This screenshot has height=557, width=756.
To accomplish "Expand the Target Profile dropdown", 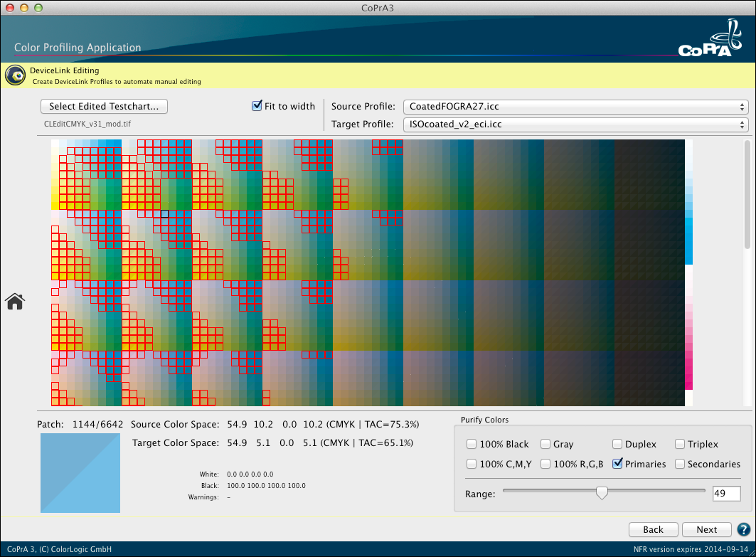I will click(x=575, y=124).
